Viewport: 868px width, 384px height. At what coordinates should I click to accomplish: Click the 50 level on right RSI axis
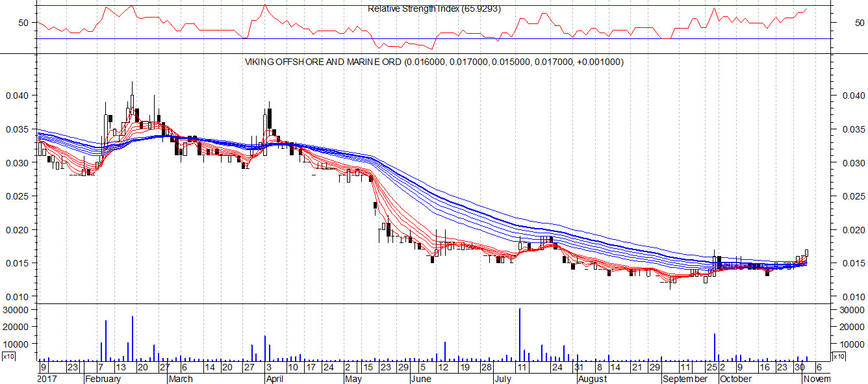coord(859,23)
